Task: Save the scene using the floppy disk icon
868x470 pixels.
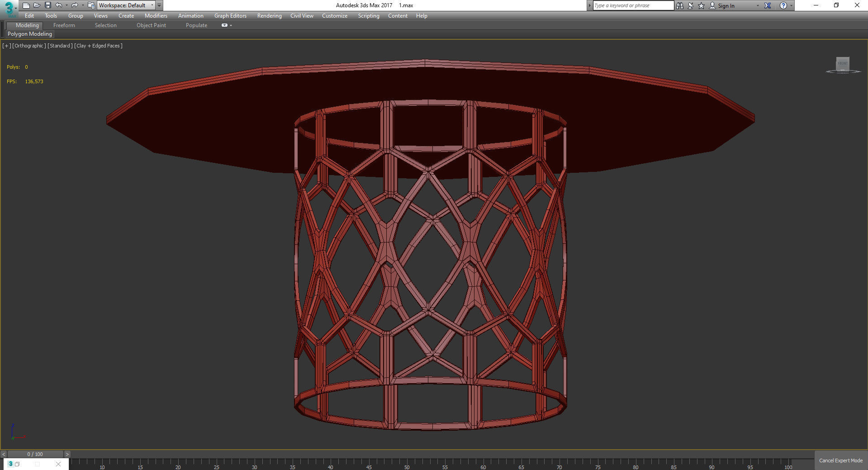Action: (x=47, y=5)
